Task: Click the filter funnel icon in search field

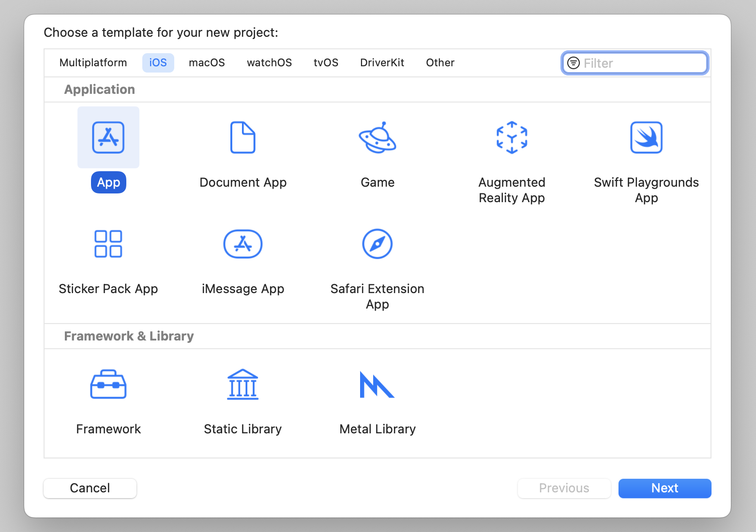Action: (573, 63)
